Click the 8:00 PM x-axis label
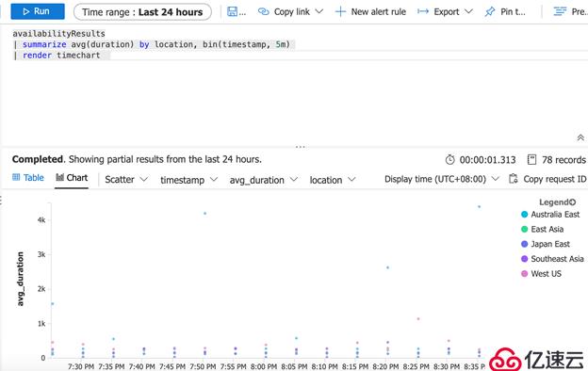Image resolution: width=588 pixels, height=371 pixels. (264, 366)
